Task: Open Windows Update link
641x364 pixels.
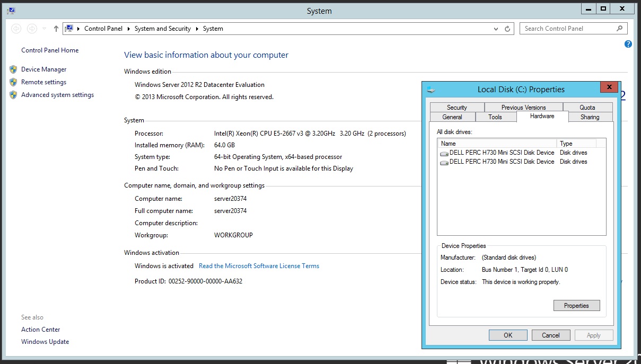Action: (45, 342)
